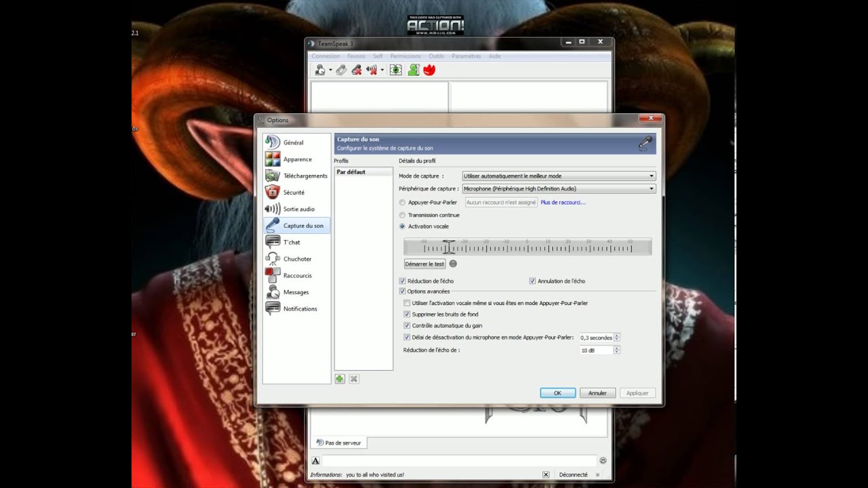Open the Général options category
Viewport: 868px width, 488px height.
(297, 142)
